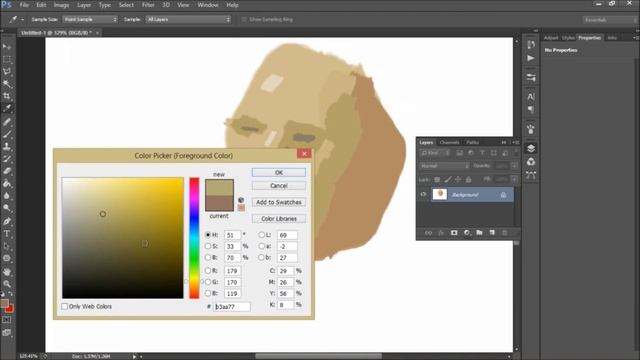Image resolution: width=640 pixels, height=360 pixels.
Task: Click the create new layer icon
Action: [492, 233]
